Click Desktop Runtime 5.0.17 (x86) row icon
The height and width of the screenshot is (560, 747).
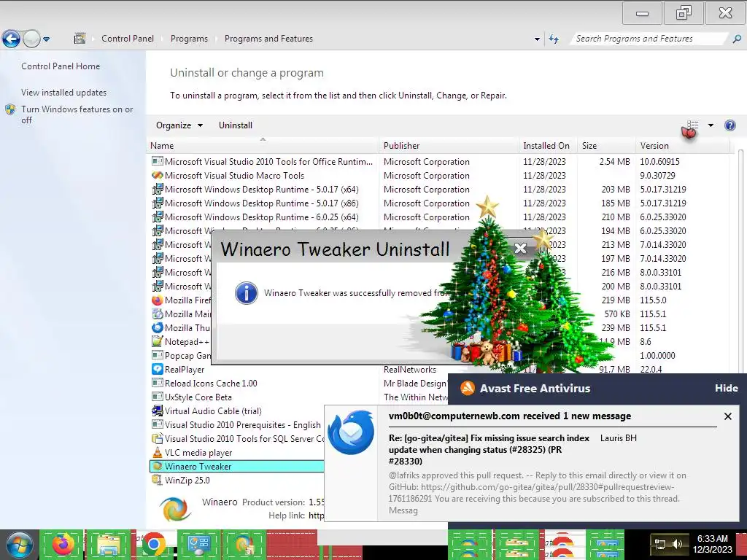[158, 203]
